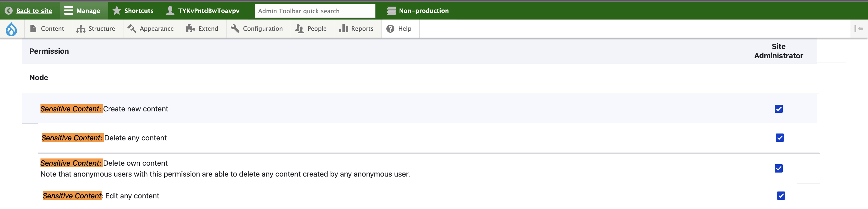The width and height of the screenshot is (868, 209).
Task: Click the Extend puzzle piece icon
Action: 190,29
